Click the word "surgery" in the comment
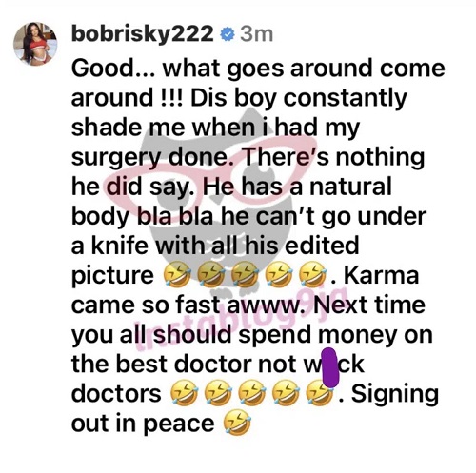 click(x=116, y=158)
